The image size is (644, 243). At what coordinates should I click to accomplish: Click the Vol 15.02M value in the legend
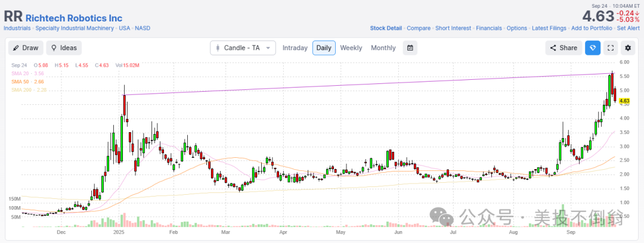[x=127, y=66]
